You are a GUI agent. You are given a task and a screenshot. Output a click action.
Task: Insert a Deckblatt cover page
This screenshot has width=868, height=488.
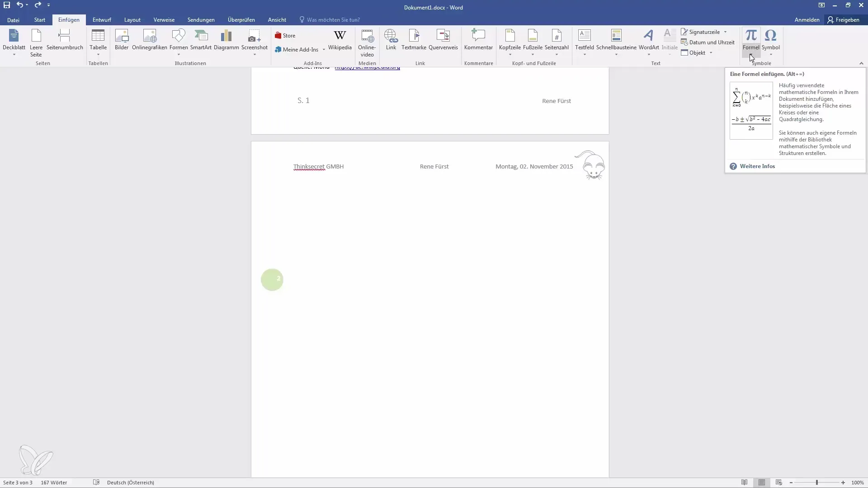pyautogui.click(x=14, y=42)
